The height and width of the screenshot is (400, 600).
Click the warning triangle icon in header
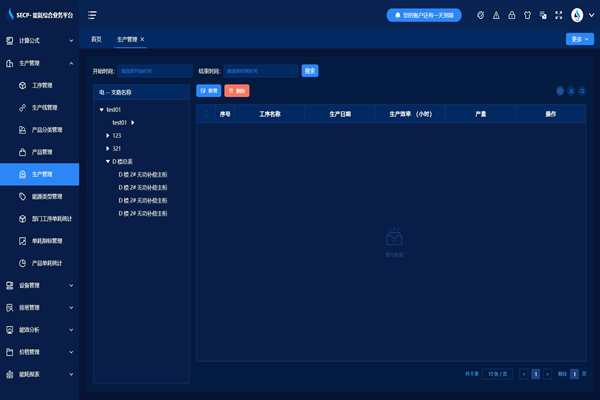(x=496, y=15)
